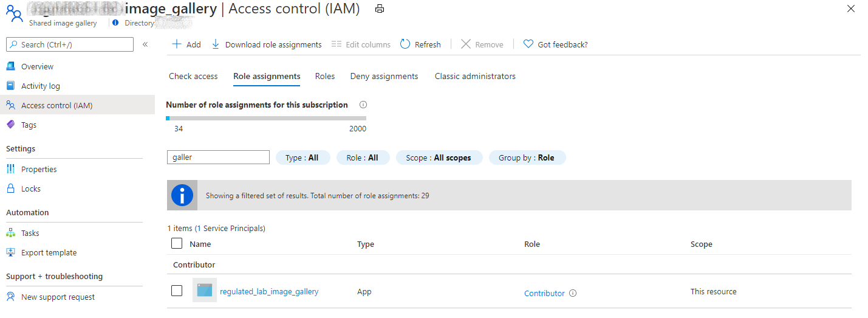Click the blue info icon in the filtered results banner
Screen dimensions: 868x318
(182, 195)
